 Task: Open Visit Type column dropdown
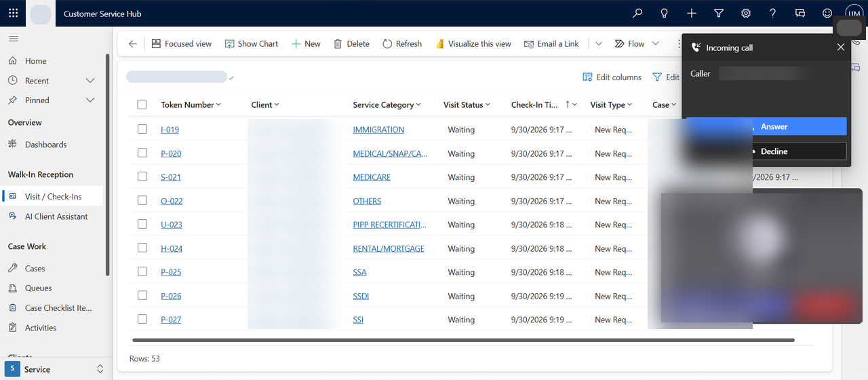click(630, 105)
